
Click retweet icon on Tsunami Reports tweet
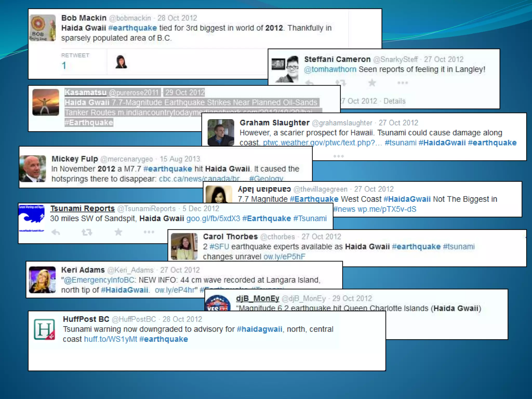pos(87,232)
